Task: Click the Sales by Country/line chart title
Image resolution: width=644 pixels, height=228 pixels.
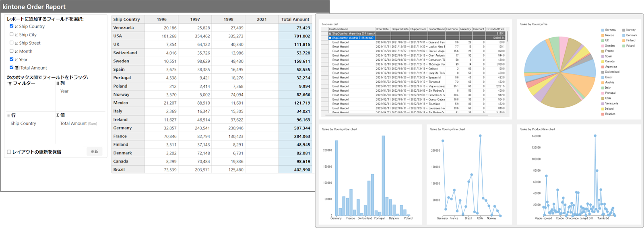Action: [447, 129]
